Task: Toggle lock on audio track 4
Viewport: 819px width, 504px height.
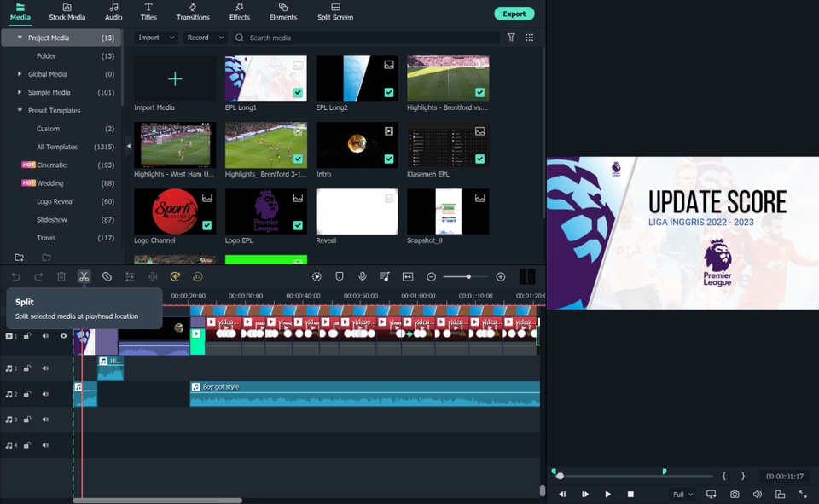Action: 27,445
